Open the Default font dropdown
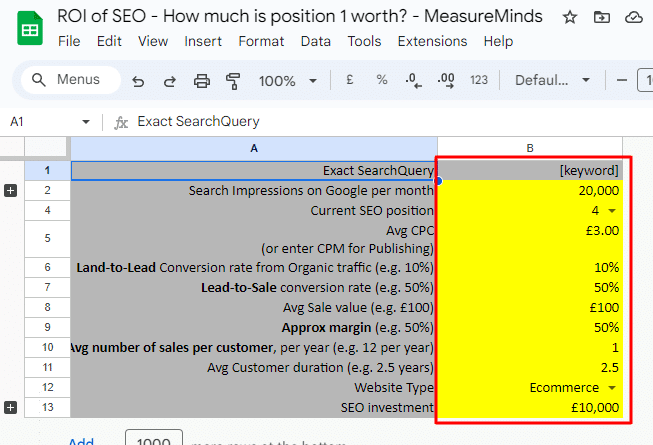The width and height of the screenshot is (653, 445). (552, 80)
